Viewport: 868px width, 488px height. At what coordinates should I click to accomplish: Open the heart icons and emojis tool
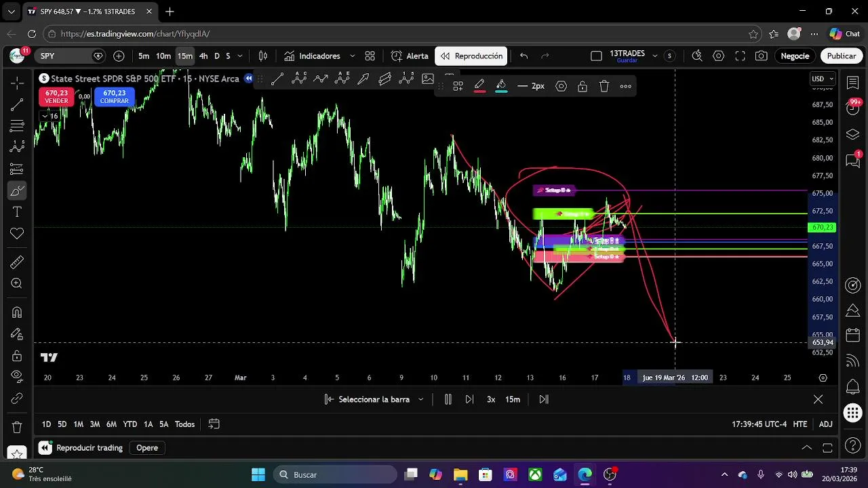pyautogui.click(x=17, y=234)
